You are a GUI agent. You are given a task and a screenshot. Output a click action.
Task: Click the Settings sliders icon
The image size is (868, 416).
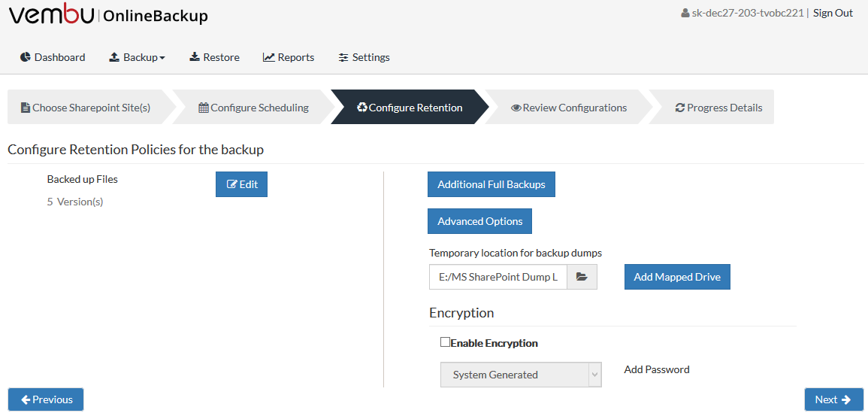point(343,57)
